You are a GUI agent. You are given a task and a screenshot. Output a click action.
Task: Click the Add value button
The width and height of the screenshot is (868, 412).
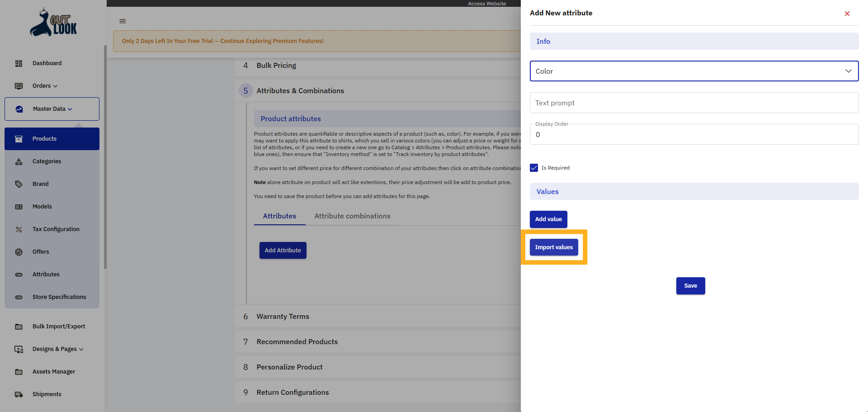[548, 219]
